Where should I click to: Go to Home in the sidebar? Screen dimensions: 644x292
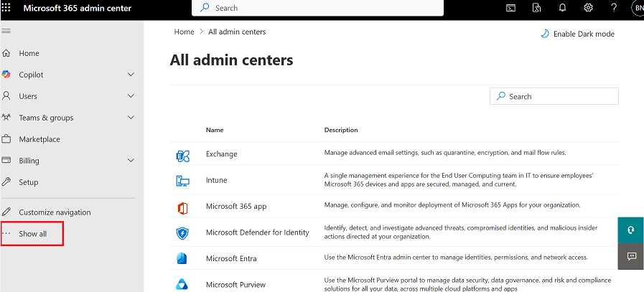click(x=29, y=53)
